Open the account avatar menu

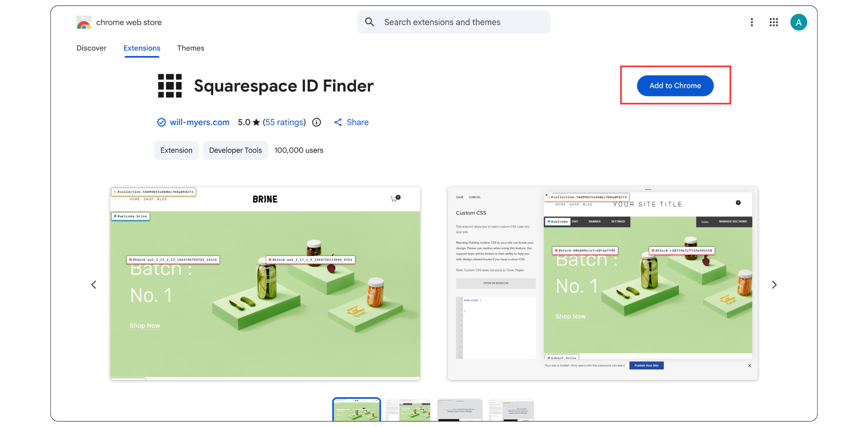[x=798, y=22]
